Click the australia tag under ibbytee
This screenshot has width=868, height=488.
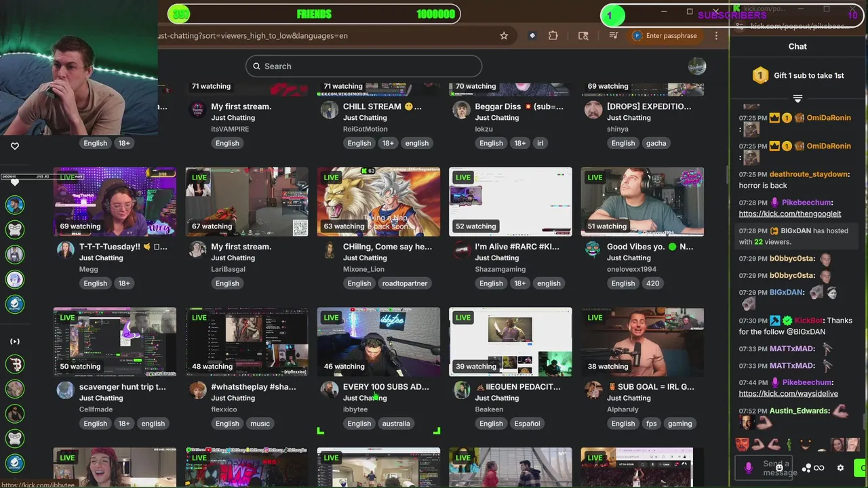(396, 424)
